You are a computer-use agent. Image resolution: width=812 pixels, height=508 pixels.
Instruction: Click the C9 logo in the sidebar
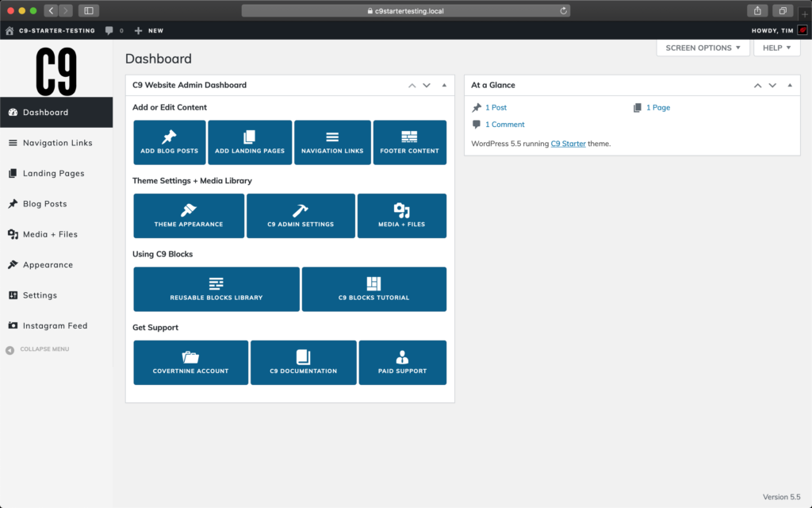[x=56, y=71]
